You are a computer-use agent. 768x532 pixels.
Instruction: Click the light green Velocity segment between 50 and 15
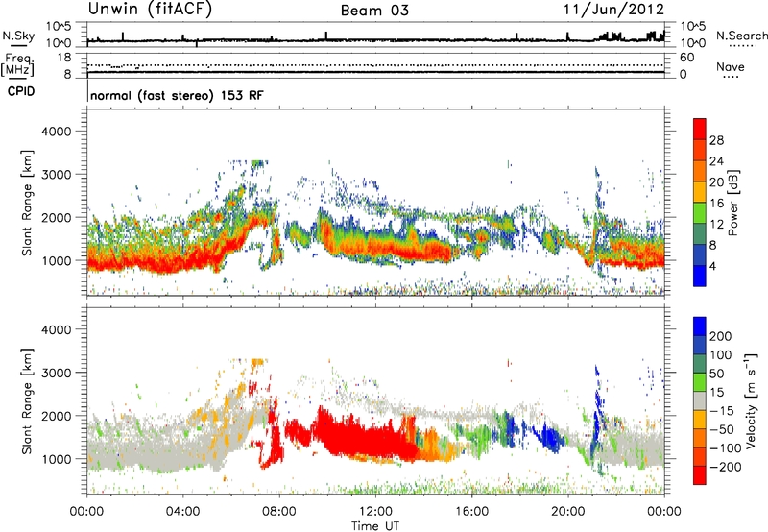[700, 382]
